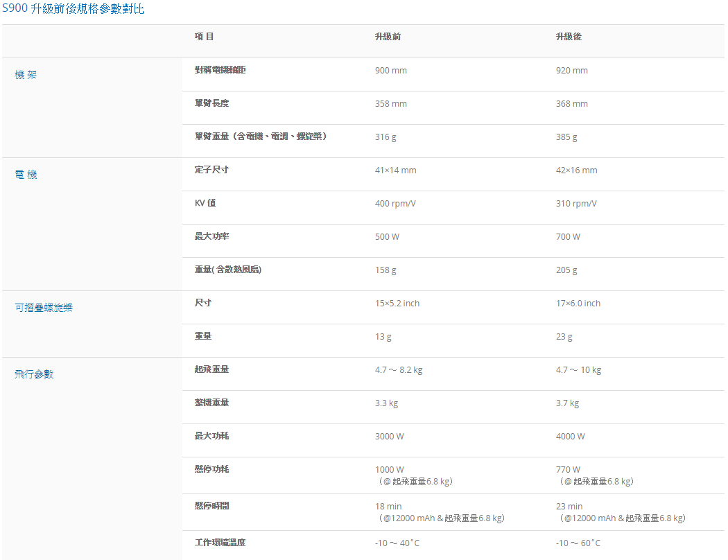Screen dimensions: 728x560
Task: Click the '500 W' value
Action: tap(387, 237)
